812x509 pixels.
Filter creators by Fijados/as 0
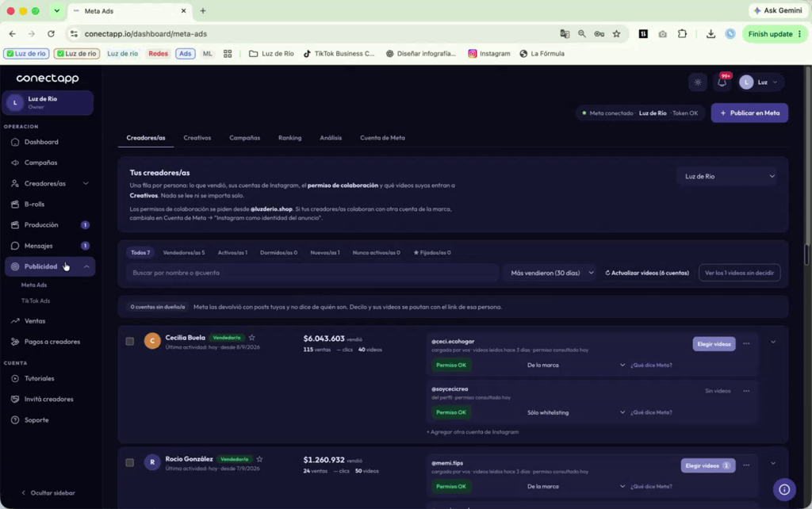432,253
